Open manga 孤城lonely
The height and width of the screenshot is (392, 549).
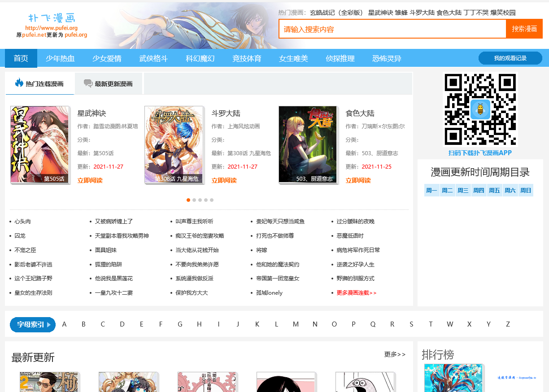269,293
